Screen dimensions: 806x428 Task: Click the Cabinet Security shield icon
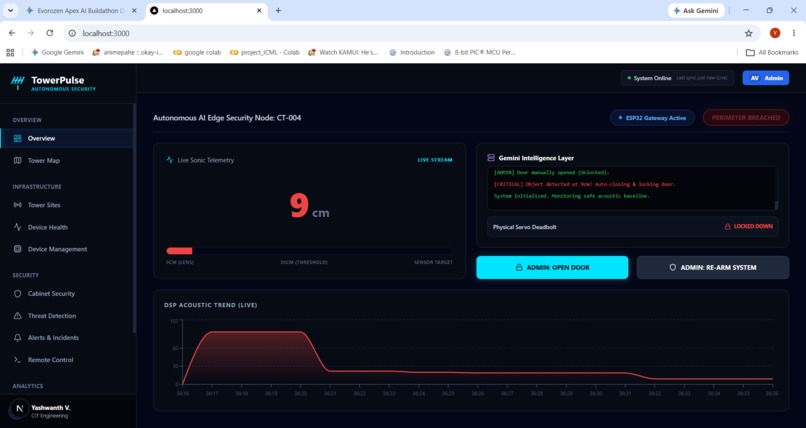tap(17, 293)
